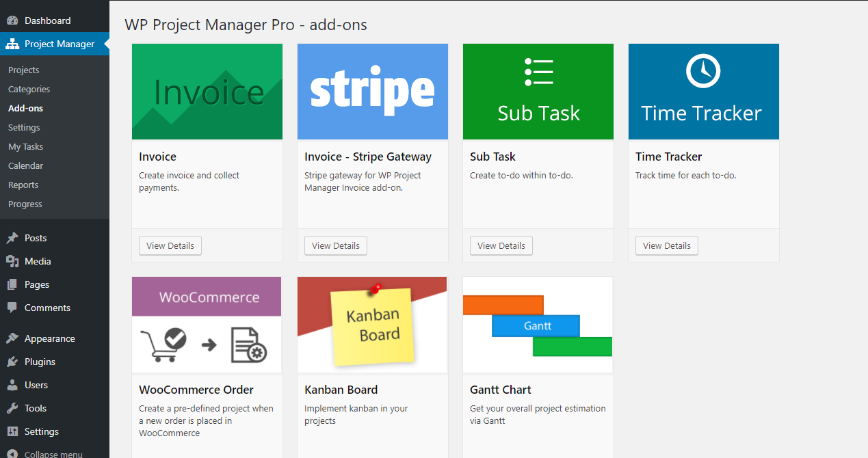
Task: Click the Gantt Chart card title
Action: coord(501,390)
